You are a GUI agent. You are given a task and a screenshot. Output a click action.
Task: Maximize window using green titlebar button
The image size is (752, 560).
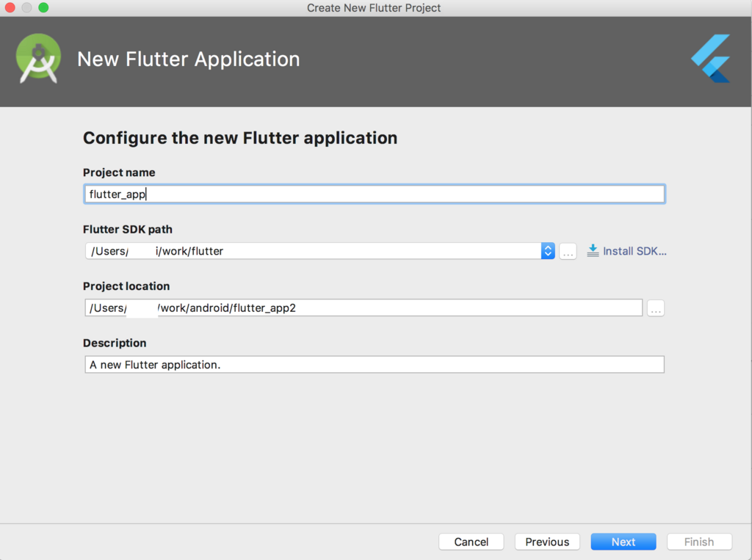coord(43,7)
